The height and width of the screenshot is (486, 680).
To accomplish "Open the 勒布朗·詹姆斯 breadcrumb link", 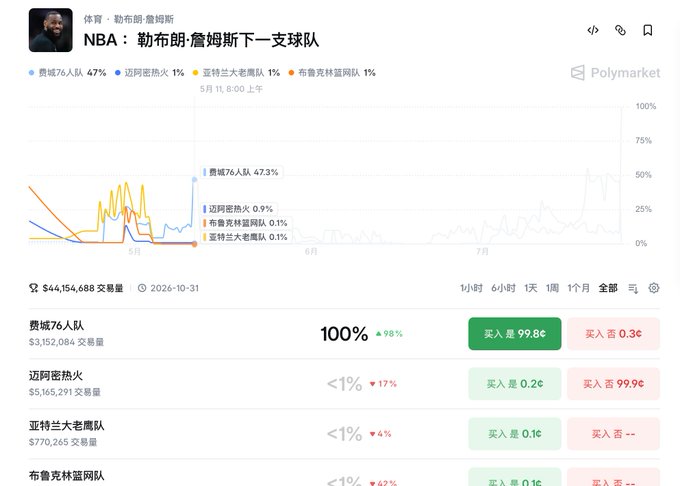I will (x=144, y=19).
